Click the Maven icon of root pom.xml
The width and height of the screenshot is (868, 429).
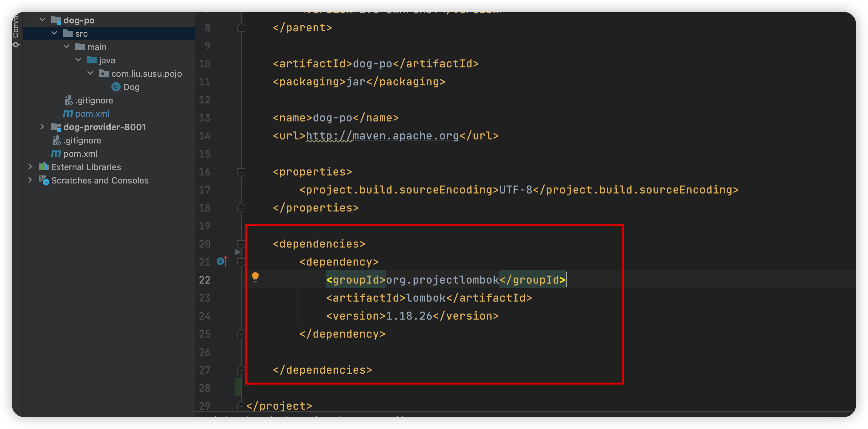point(56,154)
